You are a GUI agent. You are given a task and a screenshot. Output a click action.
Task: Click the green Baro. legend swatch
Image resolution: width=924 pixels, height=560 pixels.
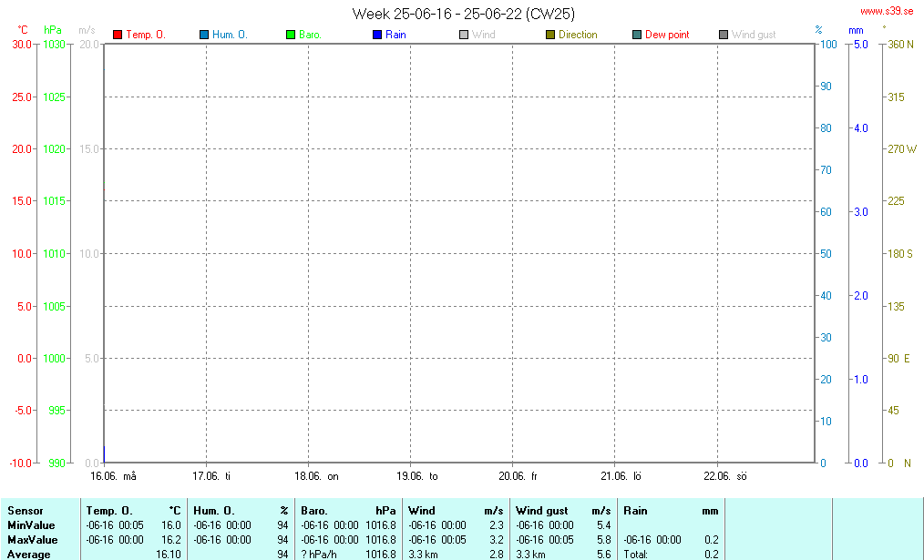pyautogui.click(x=291, y=35)
